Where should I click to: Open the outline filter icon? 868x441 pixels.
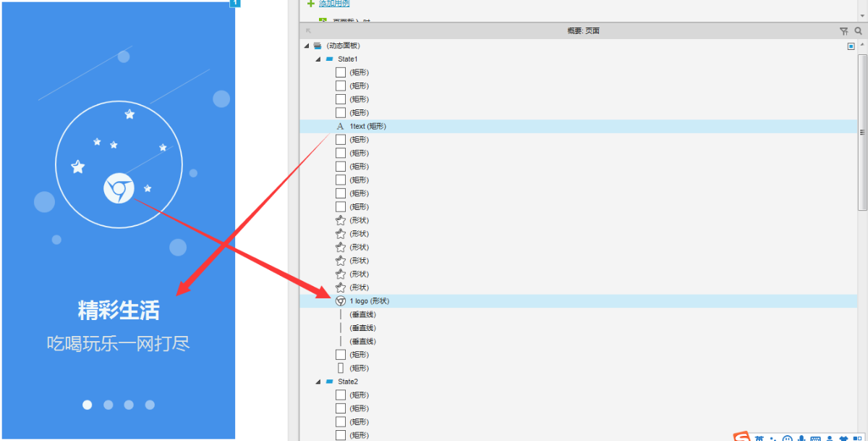coord(843,31)
